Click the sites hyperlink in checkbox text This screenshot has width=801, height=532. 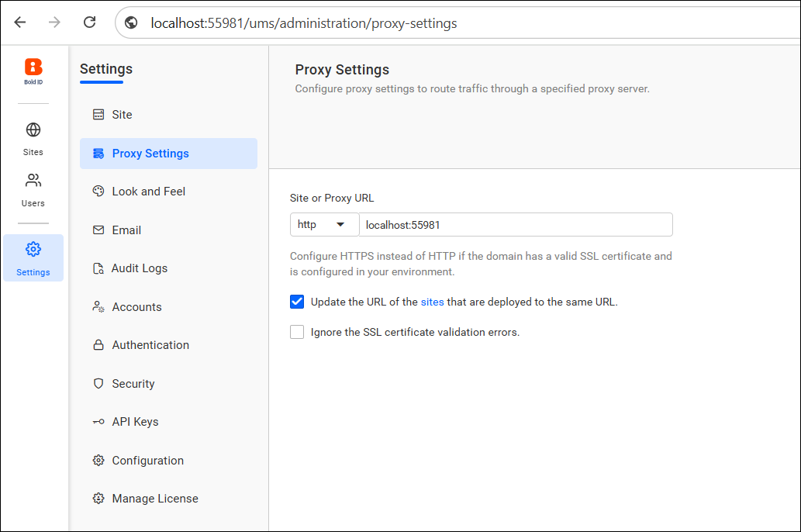coord(432,302)
